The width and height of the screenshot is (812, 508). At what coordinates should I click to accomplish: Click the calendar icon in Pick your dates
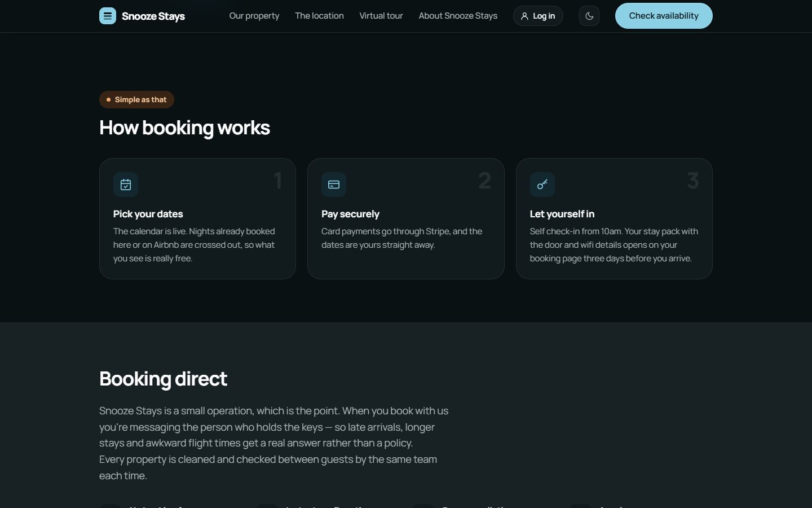(x=126, y=185)
